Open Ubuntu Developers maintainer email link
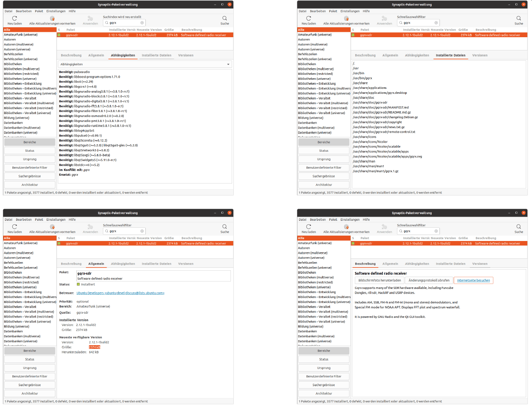 (121, 293)
